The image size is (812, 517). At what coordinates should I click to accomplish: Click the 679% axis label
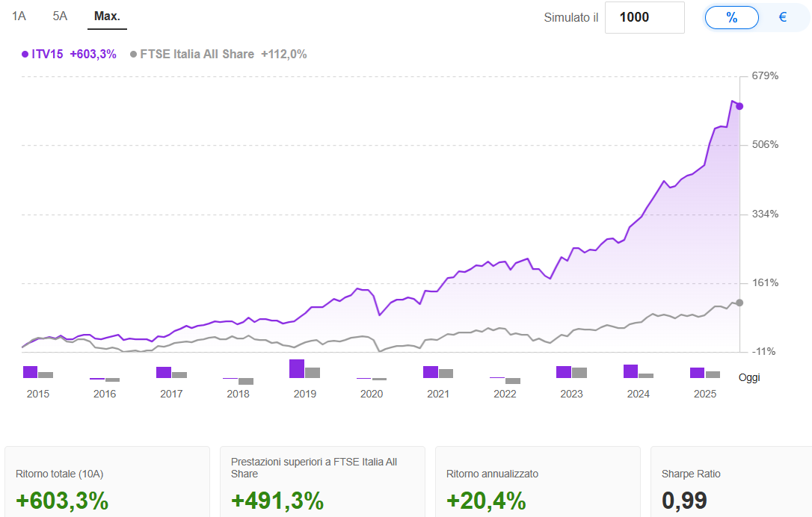coord(766,75)
